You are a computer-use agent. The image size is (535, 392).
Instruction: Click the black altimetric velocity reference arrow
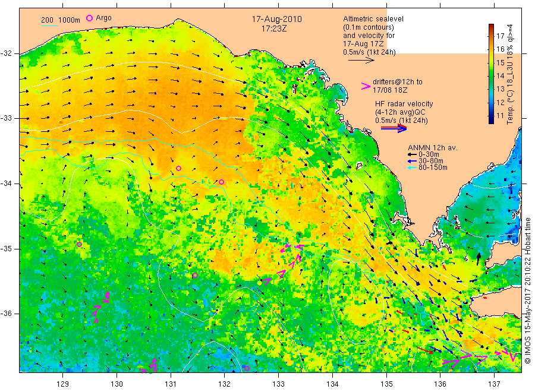pyautogui.click(x=361, y=61)
